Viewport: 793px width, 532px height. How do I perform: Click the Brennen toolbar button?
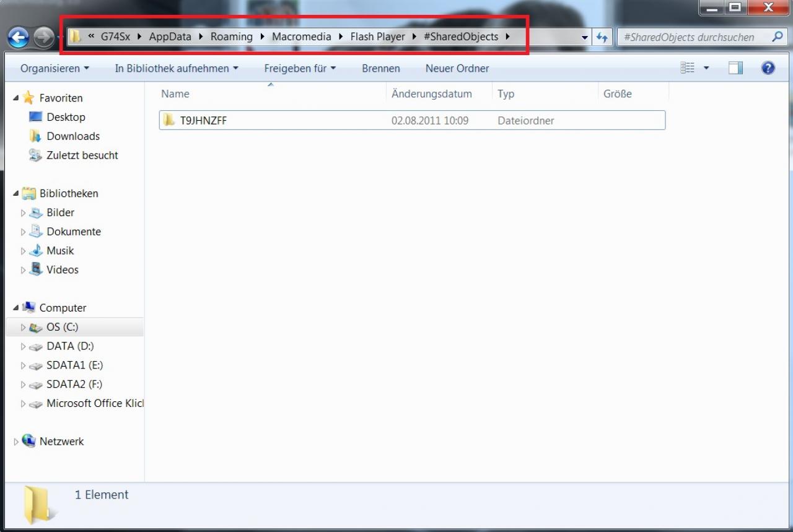381,68
